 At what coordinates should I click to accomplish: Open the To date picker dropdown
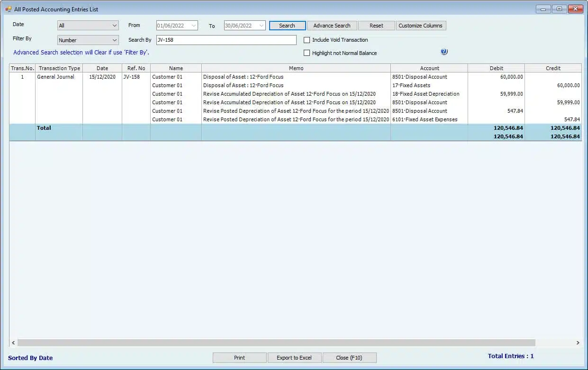pos(261,26)
